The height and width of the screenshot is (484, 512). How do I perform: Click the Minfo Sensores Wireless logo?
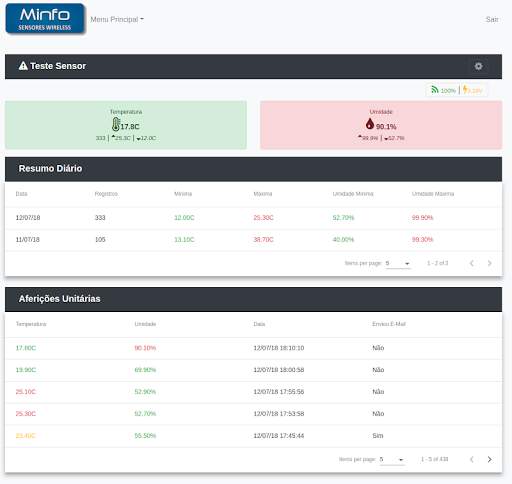(45, 19)
